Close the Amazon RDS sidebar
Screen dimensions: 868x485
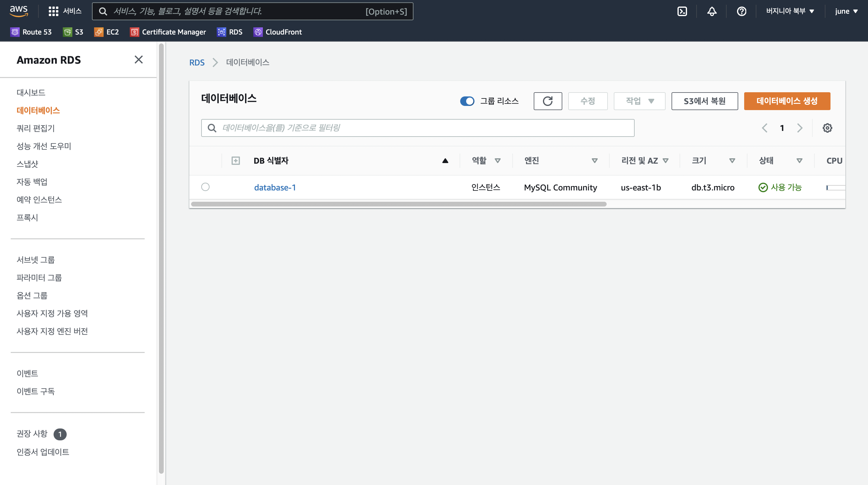[138, 60]
